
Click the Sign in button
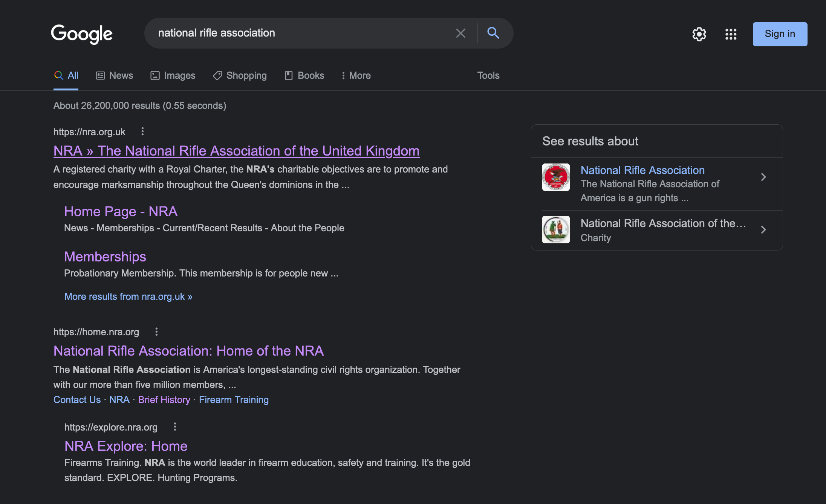coord(780,34)
